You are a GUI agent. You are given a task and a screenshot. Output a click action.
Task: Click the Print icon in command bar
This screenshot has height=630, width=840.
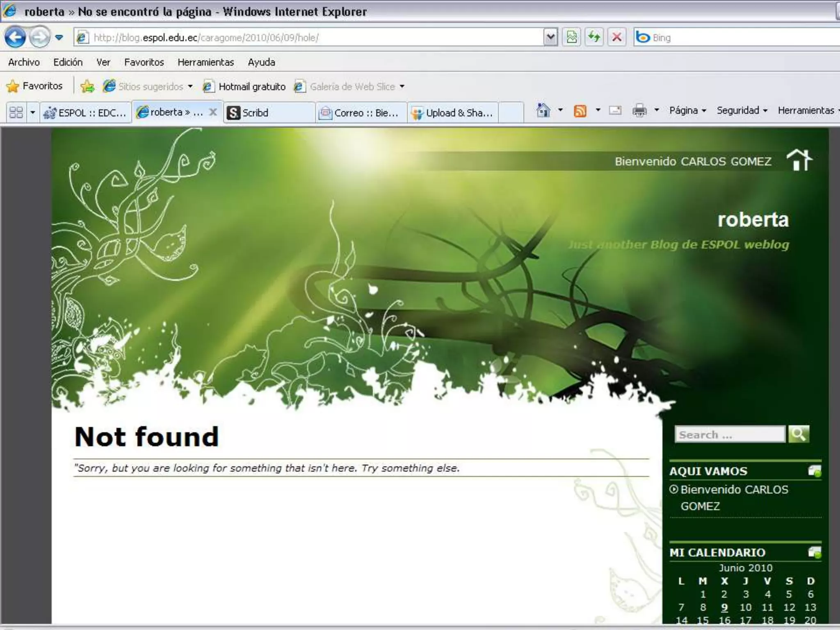pyautogui.click(x=639, y=111)
